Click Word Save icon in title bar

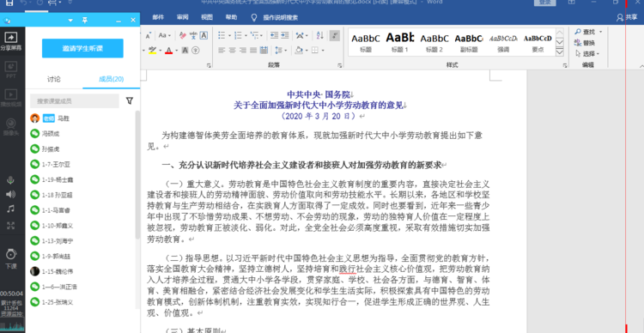[9, 3]
